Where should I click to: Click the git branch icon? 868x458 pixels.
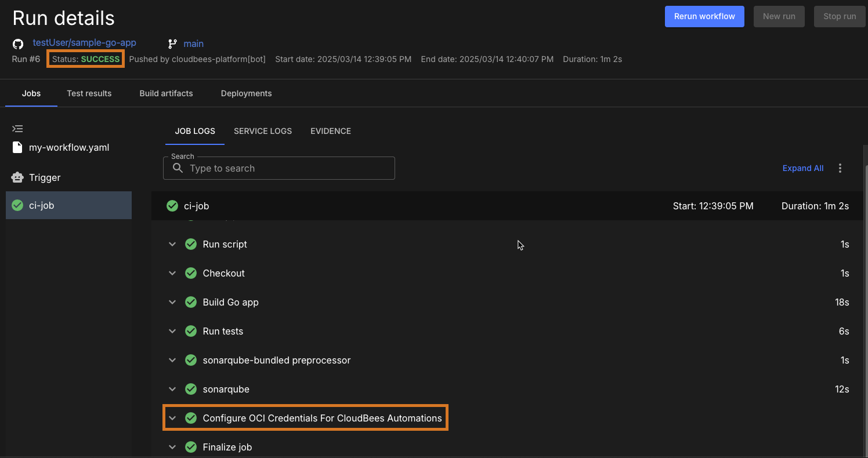(172, 44)
